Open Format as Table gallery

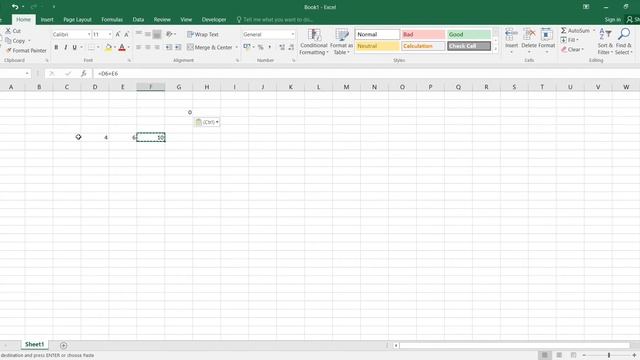point(341,41)
